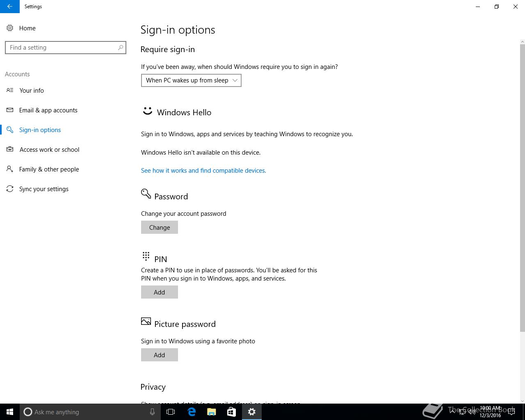
Task: Click "Change your account password" text
Action: pyautogui.click(x=183, y=213)
